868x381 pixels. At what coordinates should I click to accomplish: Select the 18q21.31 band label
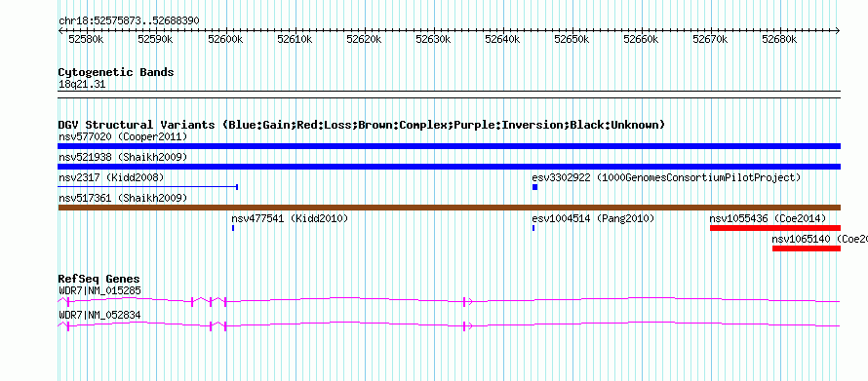click(x=82, y=85)
